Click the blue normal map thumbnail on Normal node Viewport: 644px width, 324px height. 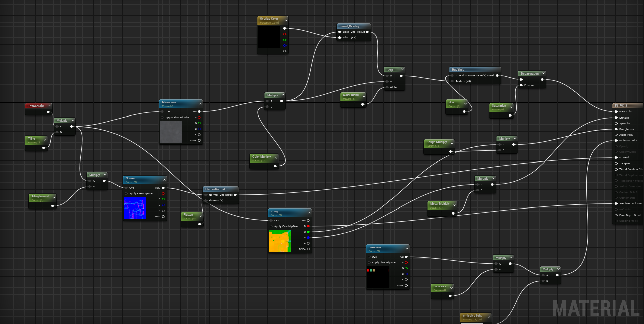[x=135, y=208]
